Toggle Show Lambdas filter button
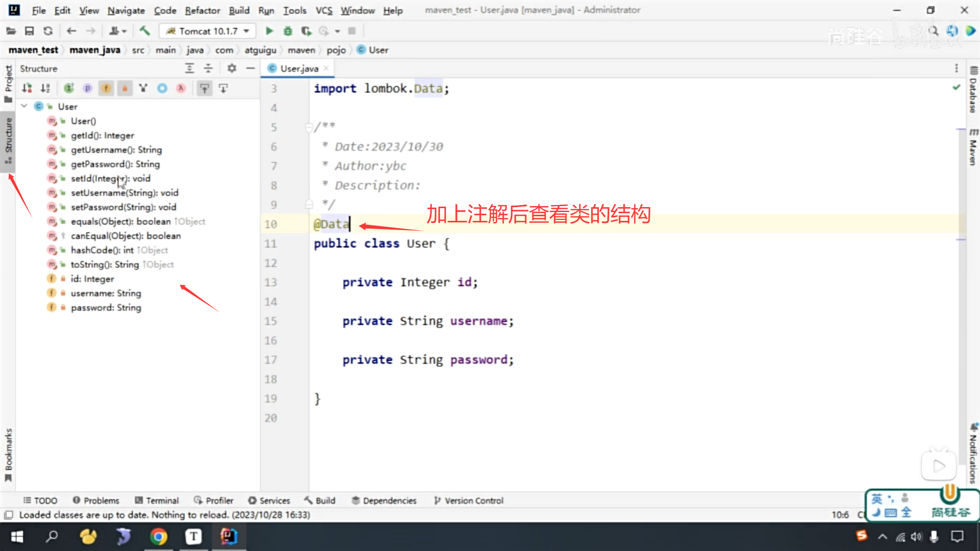Image resolution: width=980 pixels, height=551 pixels. 181,88
